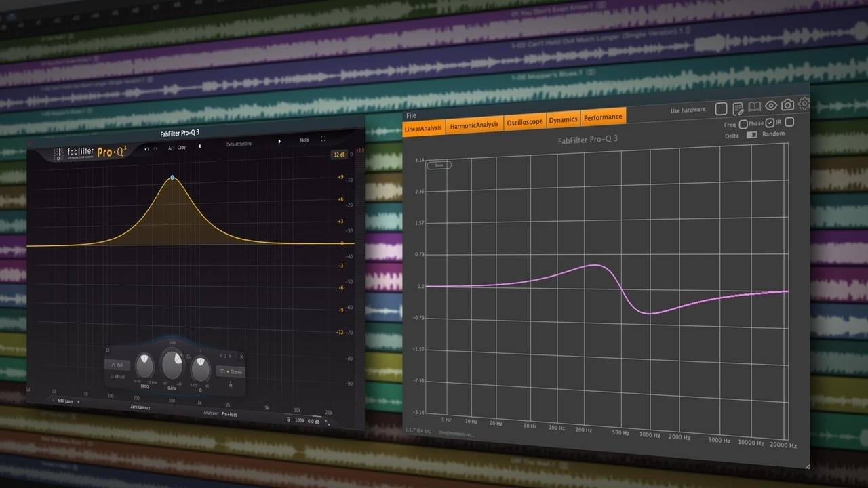Toggle the Delta switch

pyautogui.click(x=752, y=134)
